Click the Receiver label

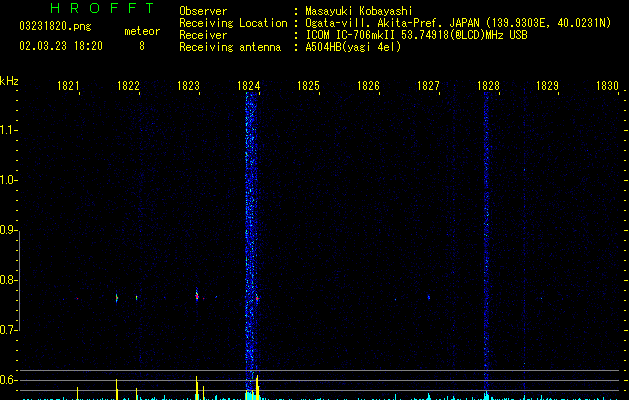(x=203, y=35)
